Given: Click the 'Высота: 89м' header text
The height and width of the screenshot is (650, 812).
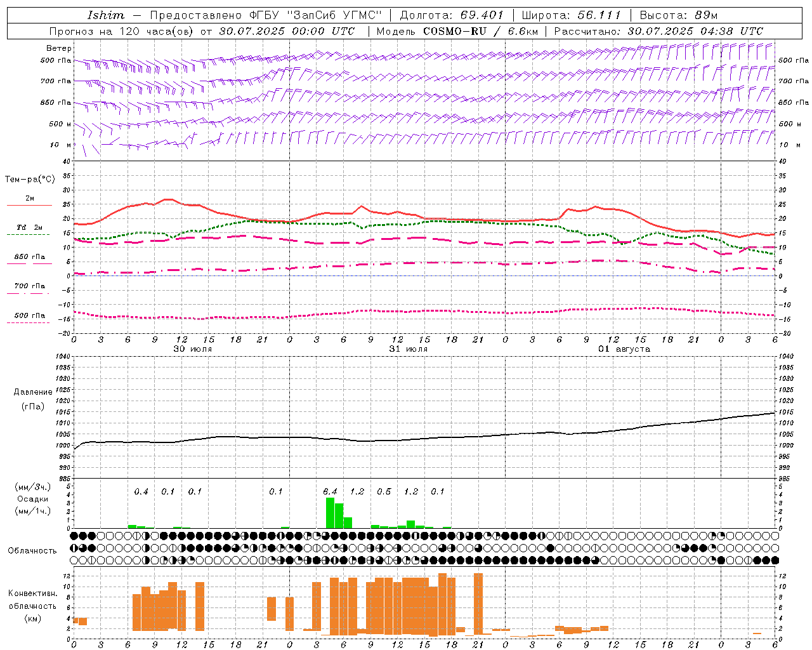Looking at the screenshot, I should [x=678, y=15].
